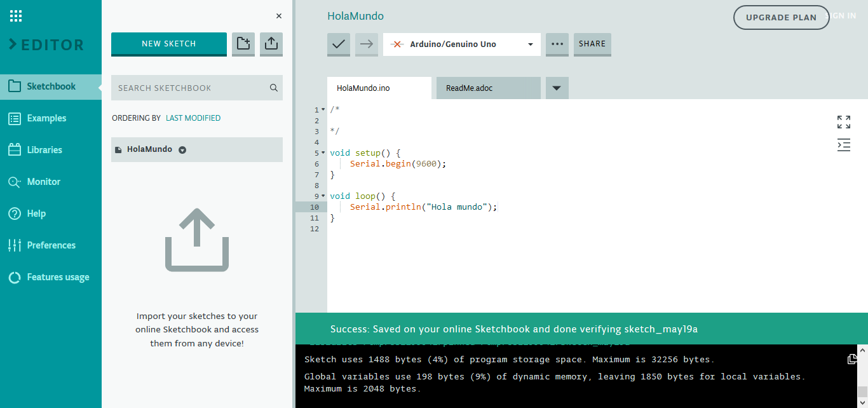868x408 pixels.
Task: Open Examples from the sidebar menu
Action: pyautogui.click(x=46, y=118)
